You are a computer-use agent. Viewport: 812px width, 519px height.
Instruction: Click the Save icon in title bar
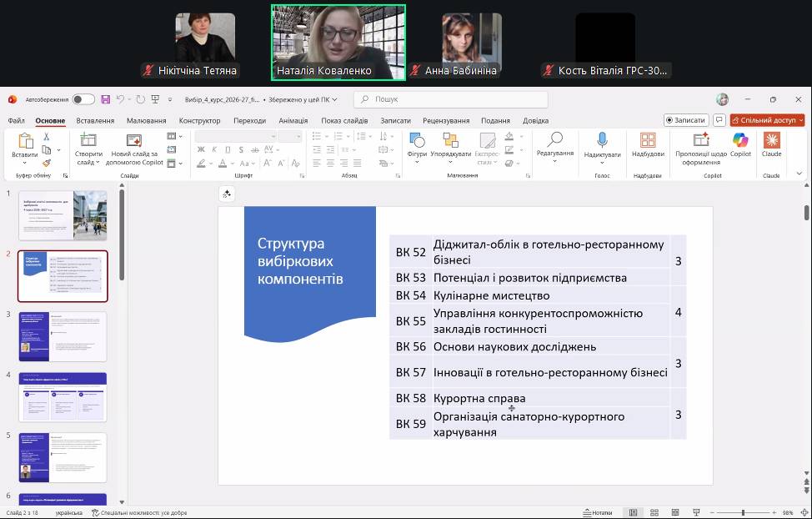105,99
